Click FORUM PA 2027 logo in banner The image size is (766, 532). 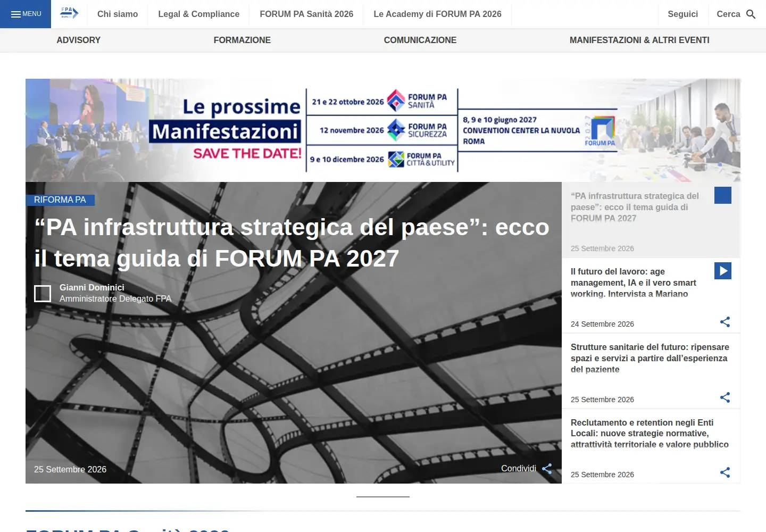(600, 131)
